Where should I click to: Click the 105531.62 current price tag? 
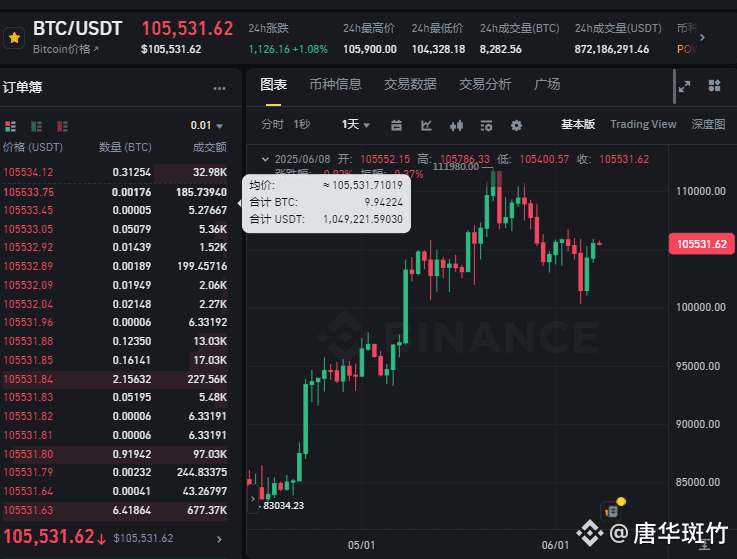[701, 244]
